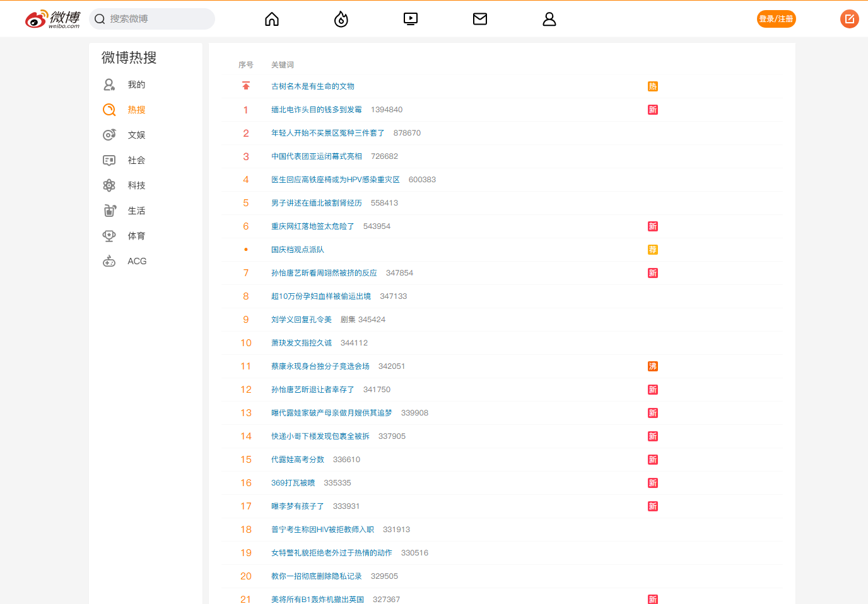Open the messages envelope icon

coord(480,19)
